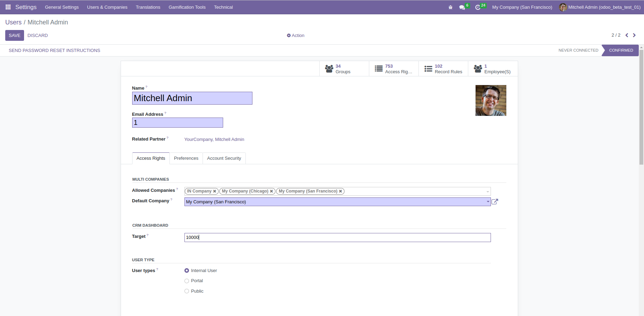
Task: Go to next record arrow
Action: point(634,35)
